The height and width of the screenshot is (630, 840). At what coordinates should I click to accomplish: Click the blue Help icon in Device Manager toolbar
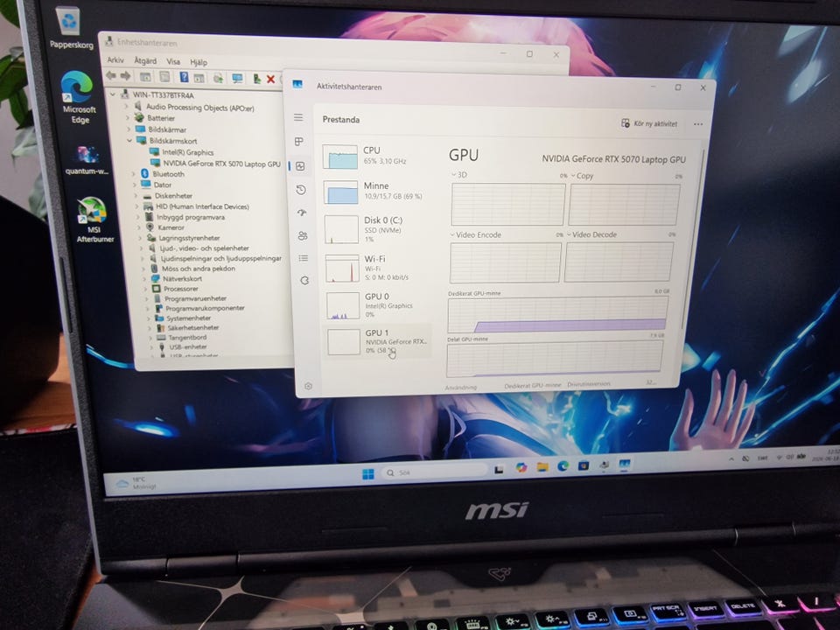(184, 77)
